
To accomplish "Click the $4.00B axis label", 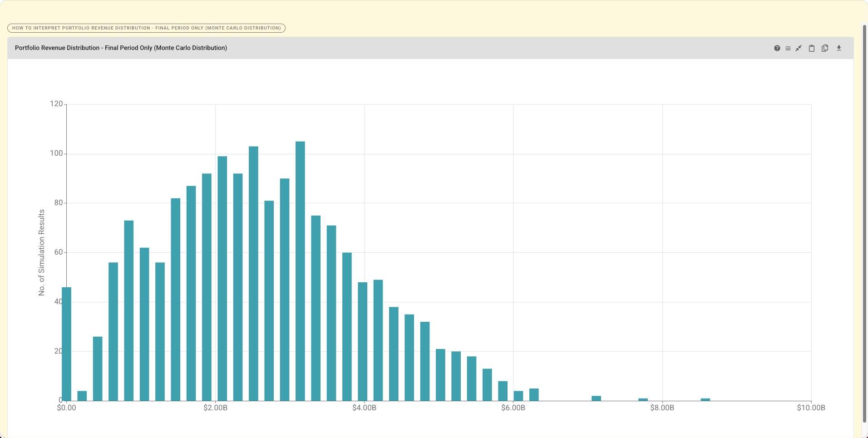I will point(364,408).
